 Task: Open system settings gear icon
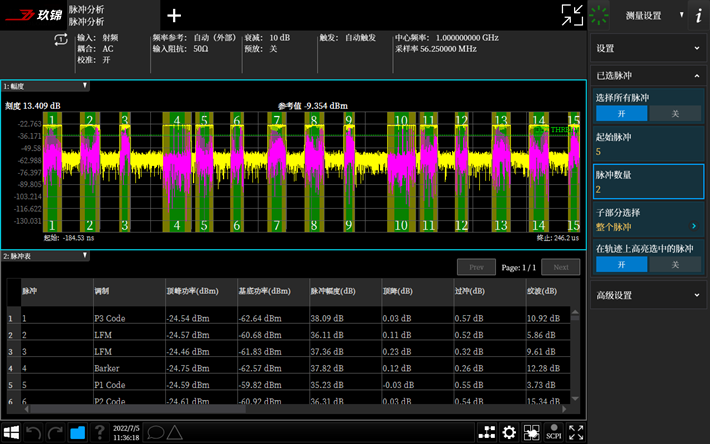click(509, 433)
